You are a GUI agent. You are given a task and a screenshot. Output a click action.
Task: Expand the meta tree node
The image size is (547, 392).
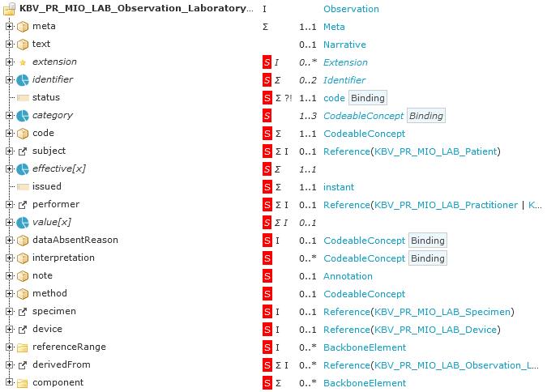tap(9, 27)
